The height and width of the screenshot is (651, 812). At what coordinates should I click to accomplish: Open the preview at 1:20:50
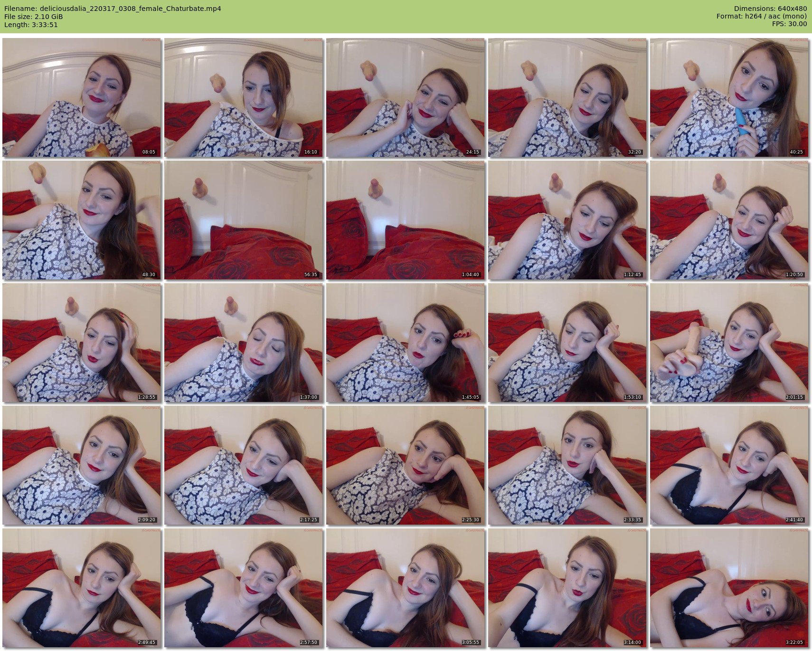point(729,220)
